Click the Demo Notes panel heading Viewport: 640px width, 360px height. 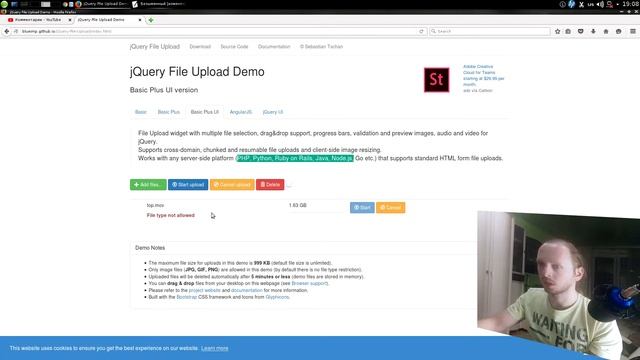(x=150, y=248)
